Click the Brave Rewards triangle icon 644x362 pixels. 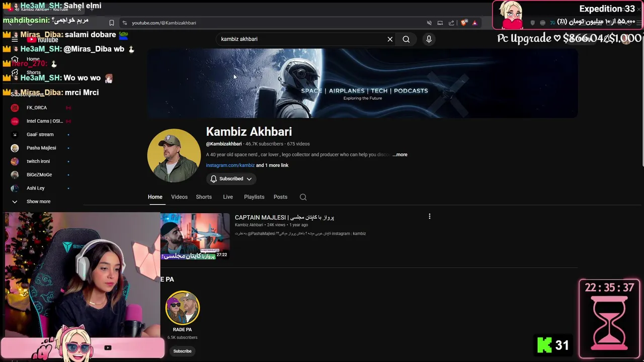(x=474, y=23)
